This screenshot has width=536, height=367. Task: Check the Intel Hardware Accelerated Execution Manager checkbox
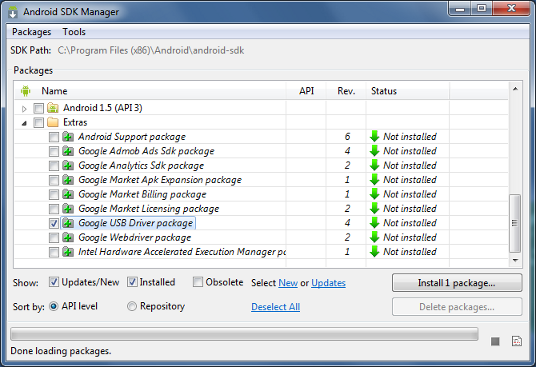tap(54, 252)
